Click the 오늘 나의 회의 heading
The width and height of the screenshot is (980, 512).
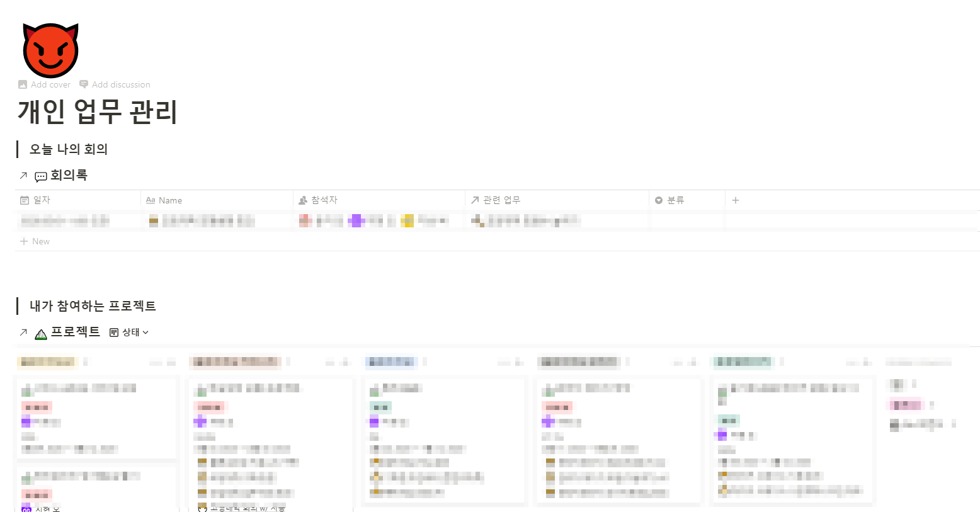click(69, 149)
